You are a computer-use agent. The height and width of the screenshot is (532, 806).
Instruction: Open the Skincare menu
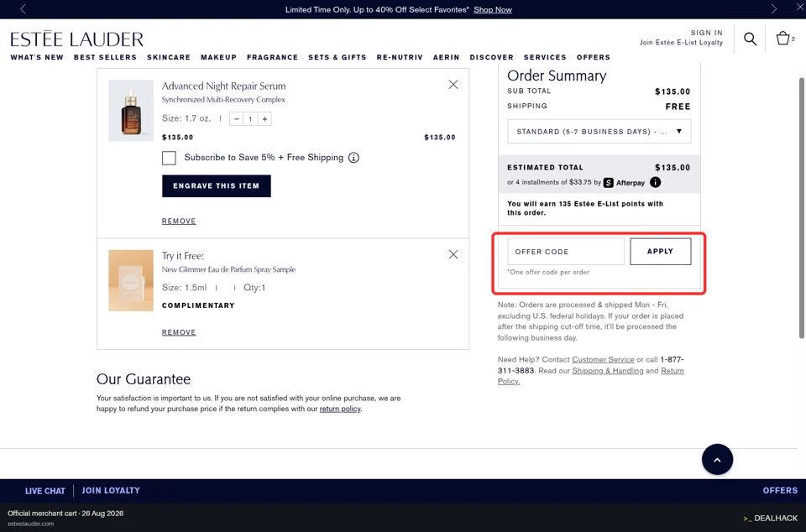click(x=169, y=58)
